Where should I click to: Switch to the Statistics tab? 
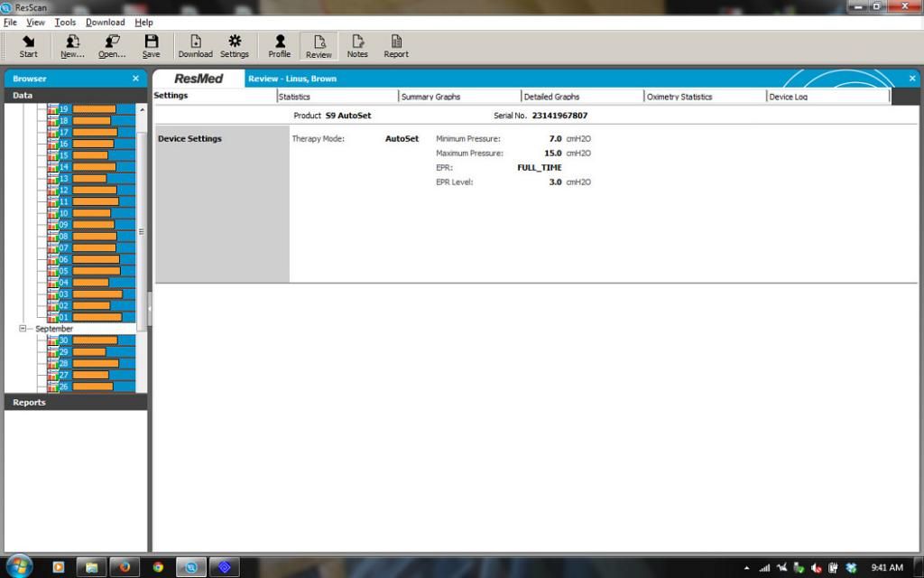[x=337, y=96]
